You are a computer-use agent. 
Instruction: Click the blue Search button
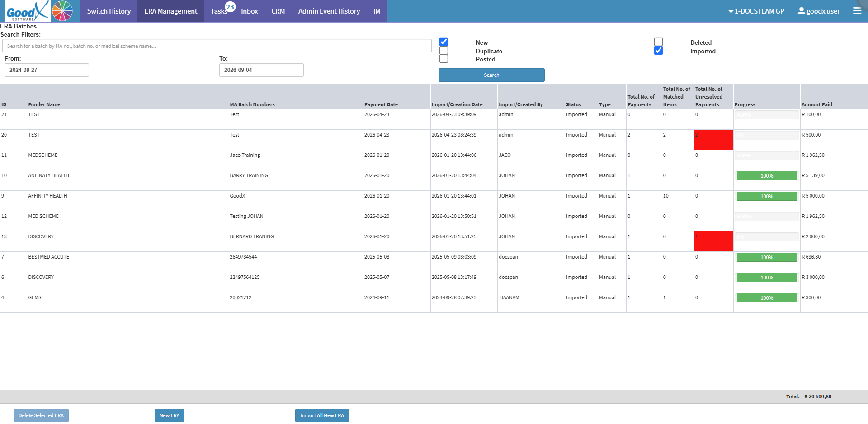(x=491, y=75)
